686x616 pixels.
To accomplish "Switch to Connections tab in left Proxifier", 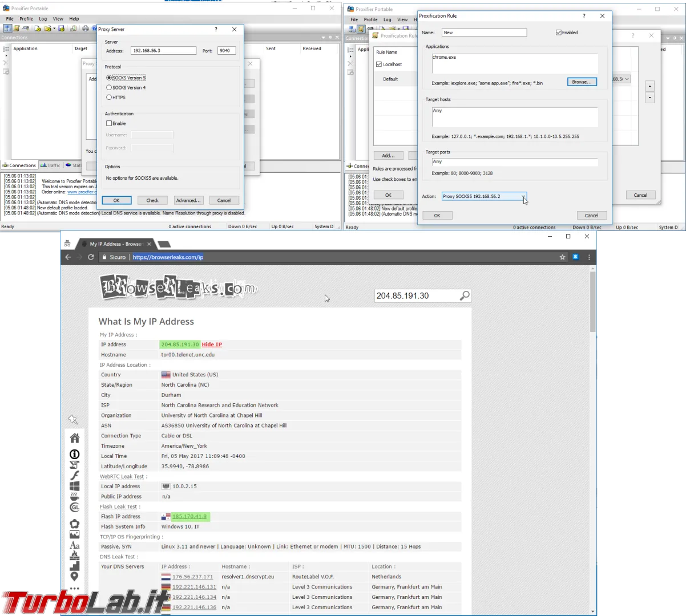I will pyautogui.click(x=19, y=165).
